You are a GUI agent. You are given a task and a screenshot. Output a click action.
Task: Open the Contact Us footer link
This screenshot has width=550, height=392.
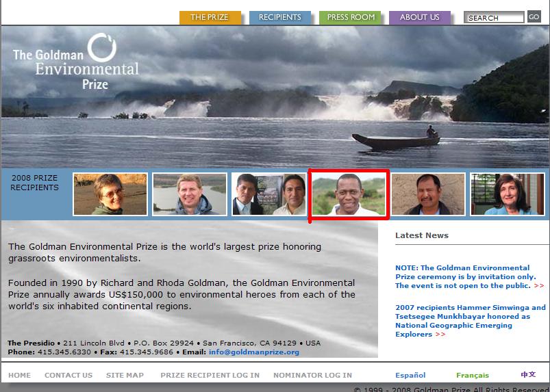click(68, 375)
